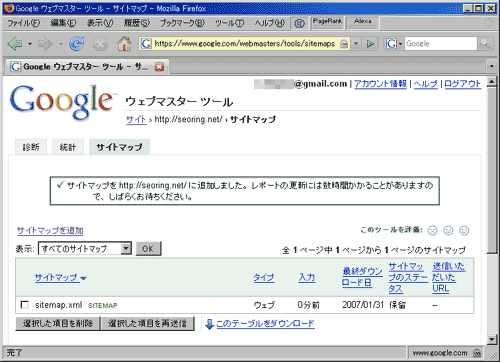
Task: Open the アカウント情報 link
Action: pyautogui.click(x=380, y=84)
